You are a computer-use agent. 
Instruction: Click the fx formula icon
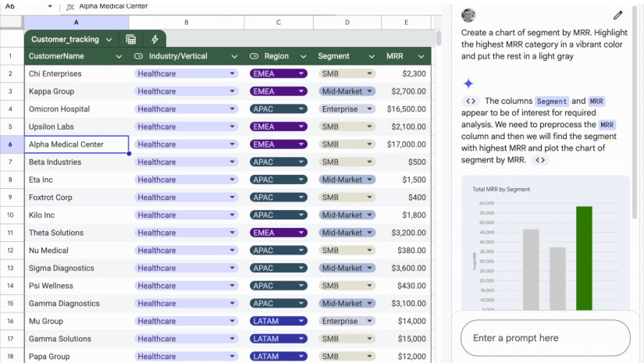tap(70, 6)
